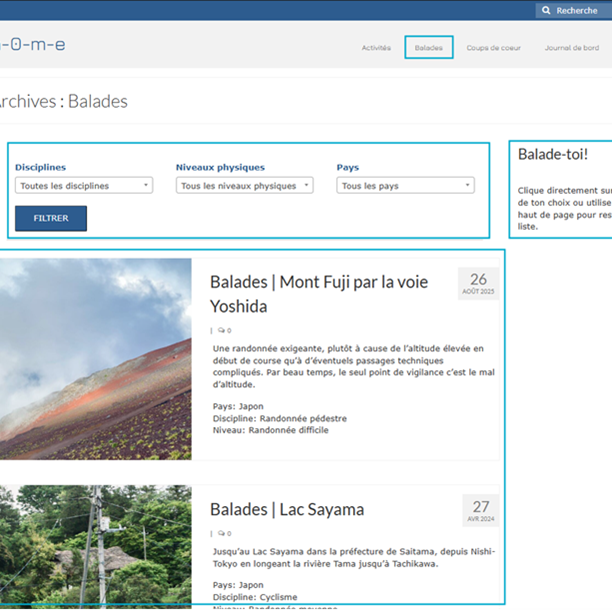
Task: Click the site logo in the header
Action: tap(33, 44)
